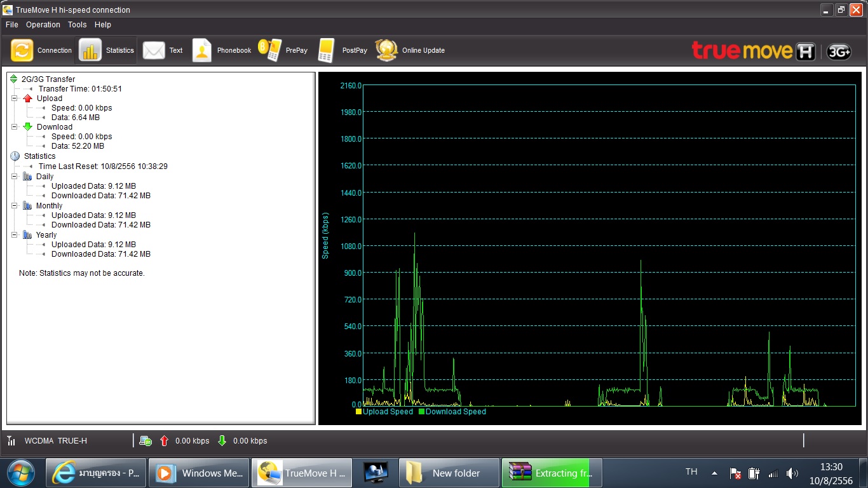Open the Tools menu
The width and height of the screenshot is (868, 488).
click(77, 25)
